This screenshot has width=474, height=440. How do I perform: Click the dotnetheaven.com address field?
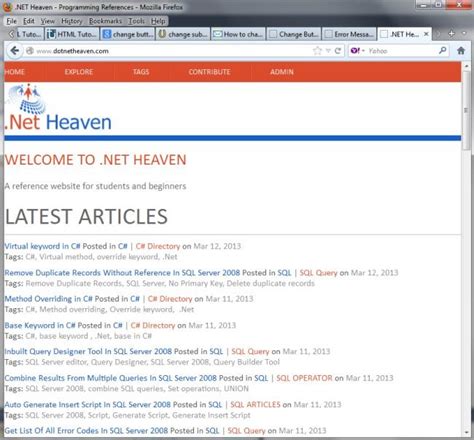173,51
